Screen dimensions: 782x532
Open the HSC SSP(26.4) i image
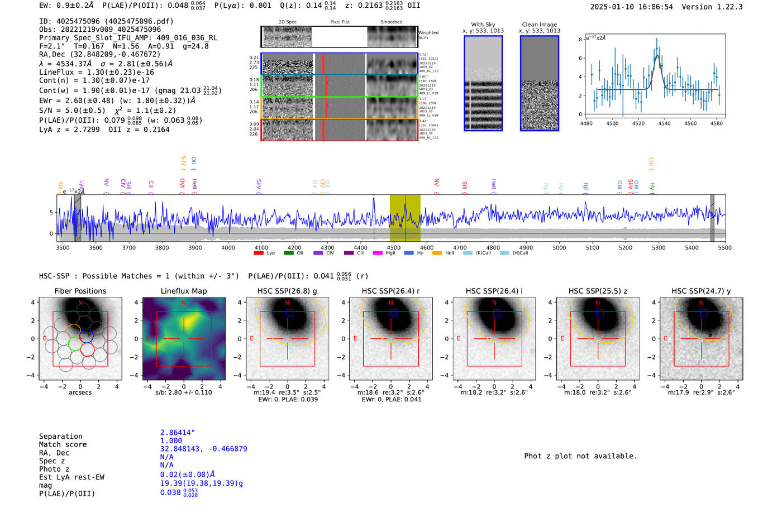click(494, 338)
